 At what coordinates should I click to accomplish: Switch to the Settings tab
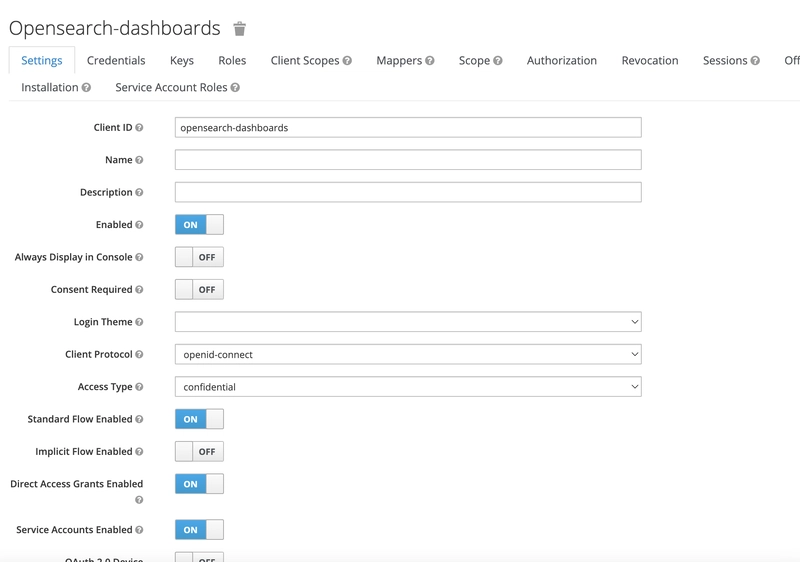click(42, 61)
